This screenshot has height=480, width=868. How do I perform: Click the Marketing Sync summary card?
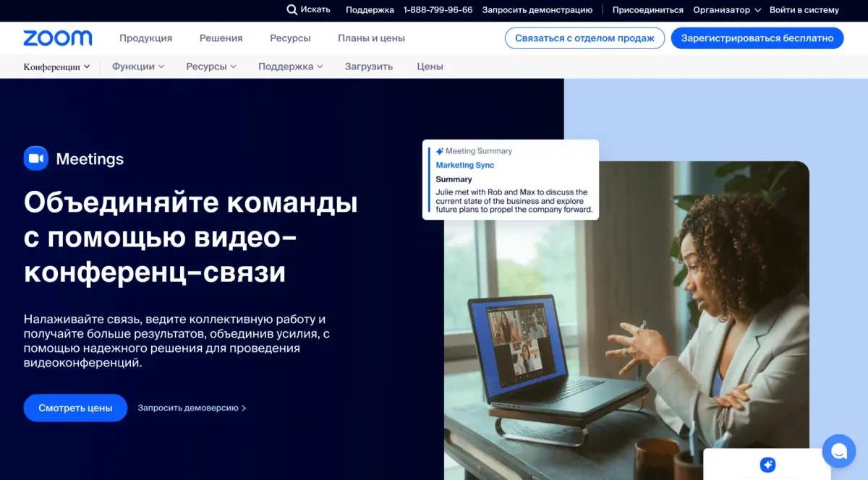coord(511,180)
